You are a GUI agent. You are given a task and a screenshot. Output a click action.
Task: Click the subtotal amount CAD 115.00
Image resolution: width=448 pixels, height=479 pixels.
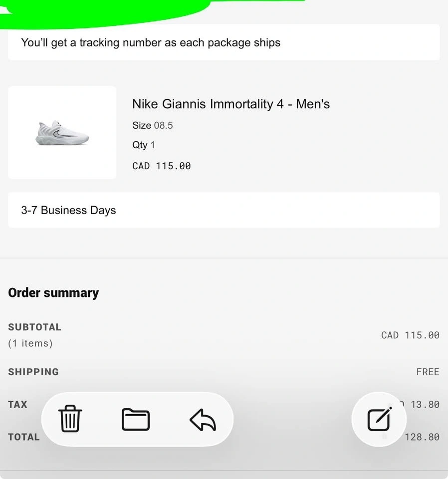(x=410, y=335)
